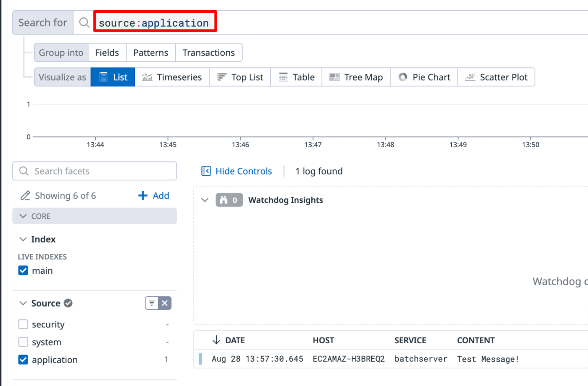Click the Add facet button
This screenshot has width=588, height=386.
[154, 196]
